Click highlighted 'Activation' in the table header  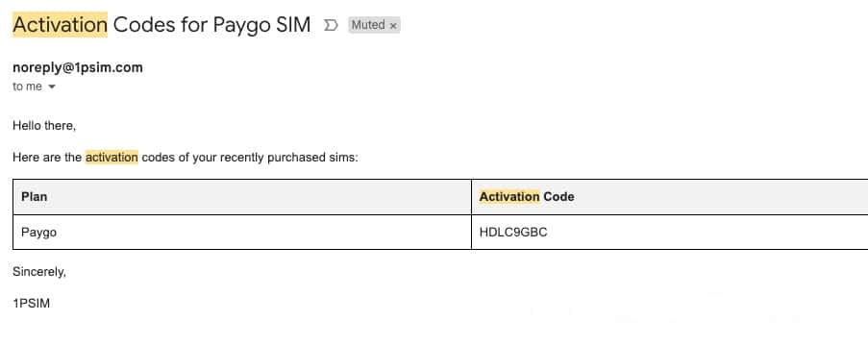coord(509,196)
